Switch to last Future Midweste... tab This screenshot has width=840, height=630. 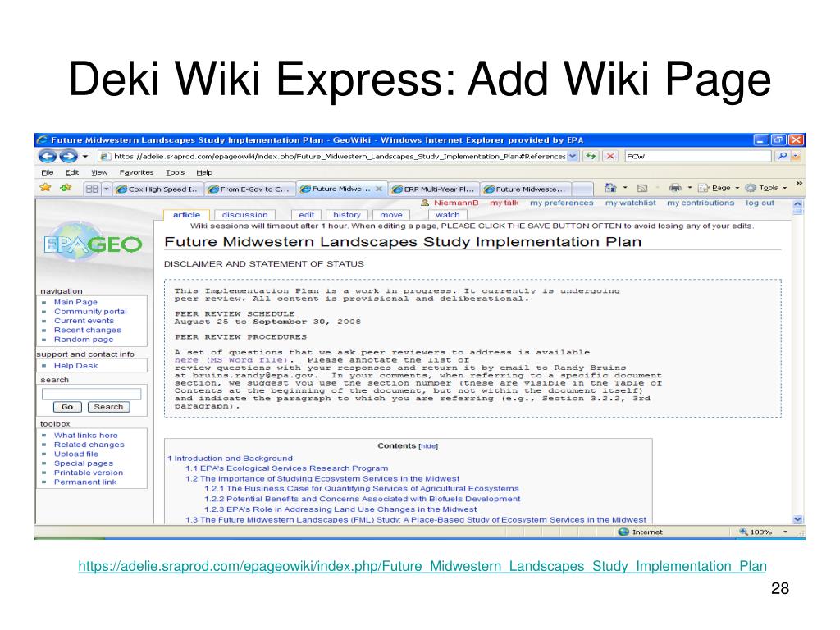click(525, 189)
